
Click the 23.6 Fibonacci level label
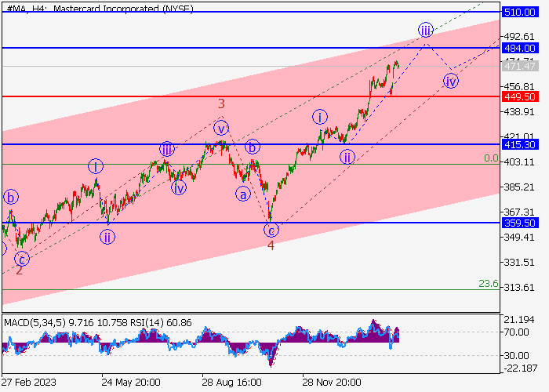click(489, 284)
